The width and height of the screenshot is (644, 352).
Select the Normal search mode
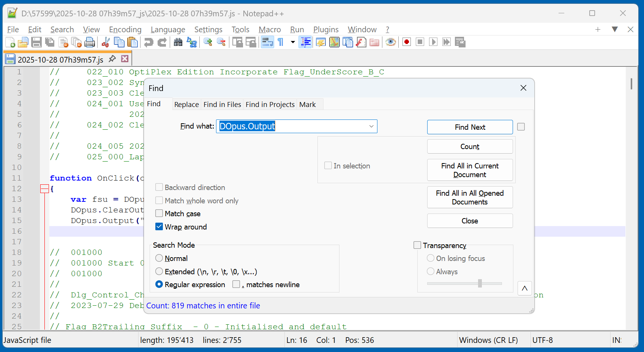159,258
